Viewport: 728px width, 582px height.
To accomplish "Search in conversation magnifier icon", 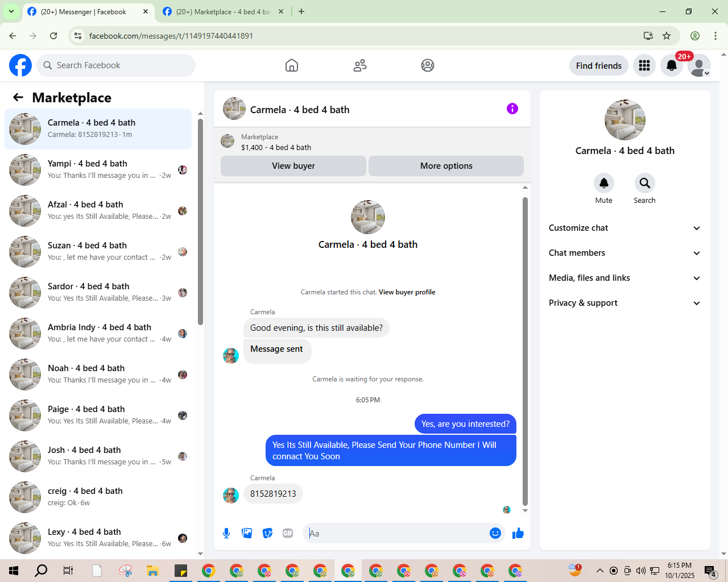I will pos(645,183).
